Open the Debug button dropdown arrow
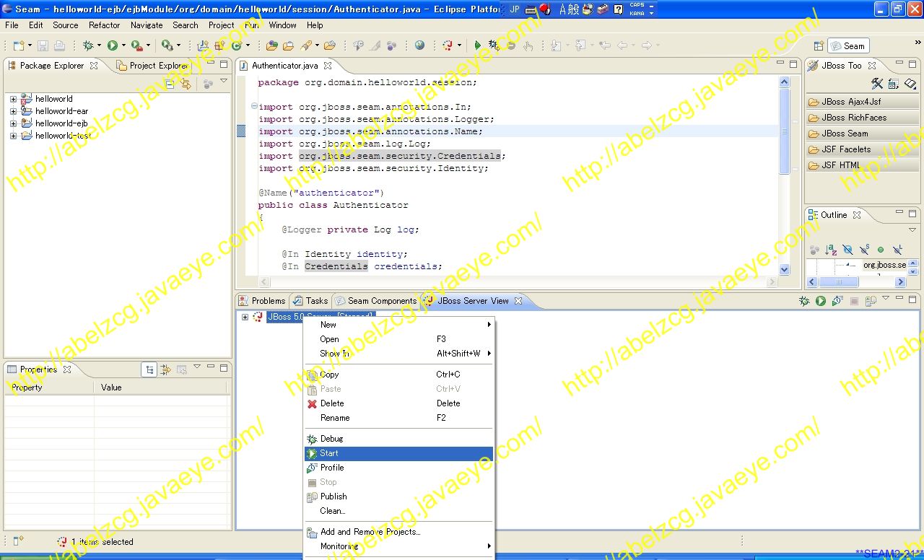 point(99,45)
